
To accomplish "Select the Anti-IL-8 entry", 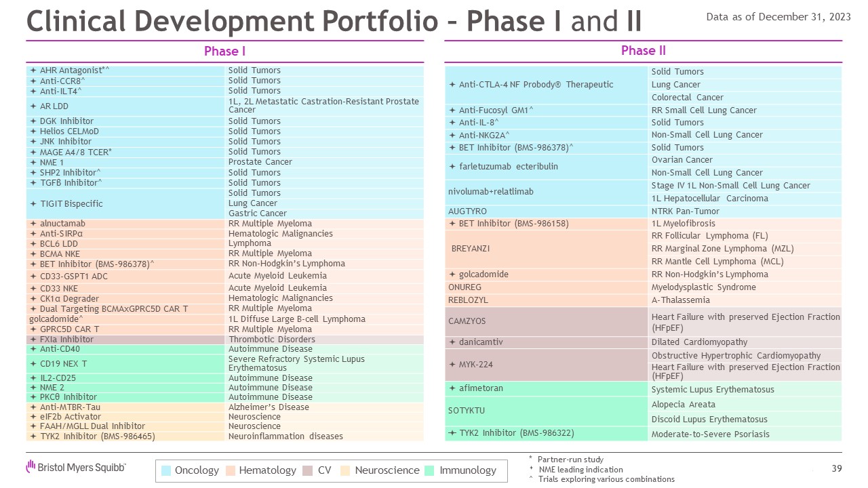I will [x=547, y=123].
